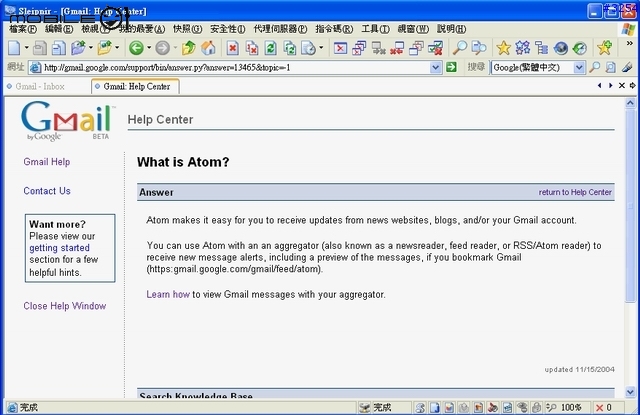Click return to Help Center link

pos(575,192)
